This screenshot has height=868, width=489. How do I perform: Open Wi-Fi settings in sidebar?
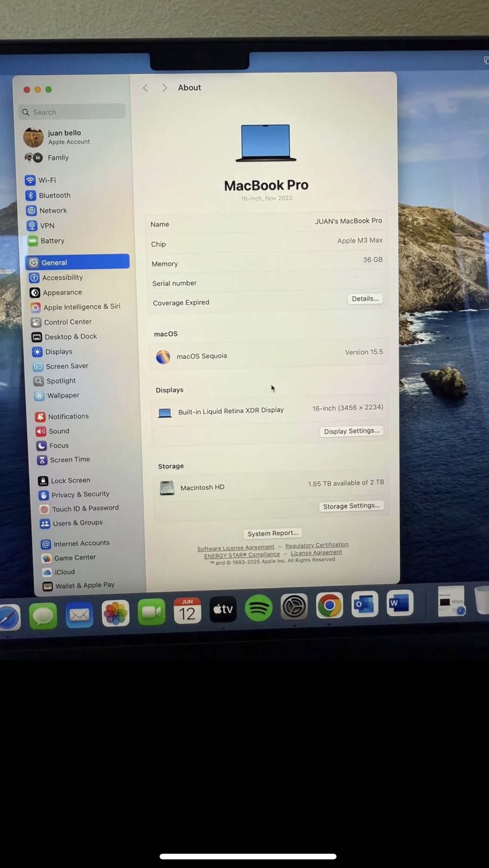point(41,180)
